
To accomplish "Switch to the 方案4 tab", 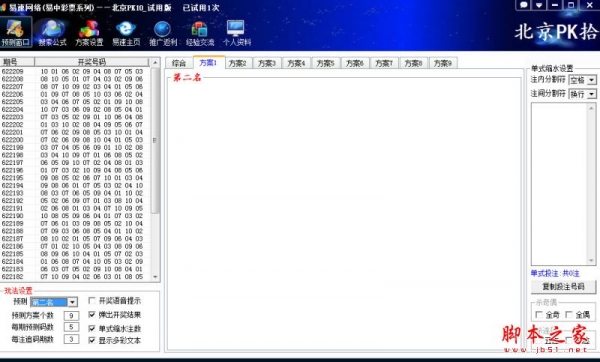I will click(296, 63).
